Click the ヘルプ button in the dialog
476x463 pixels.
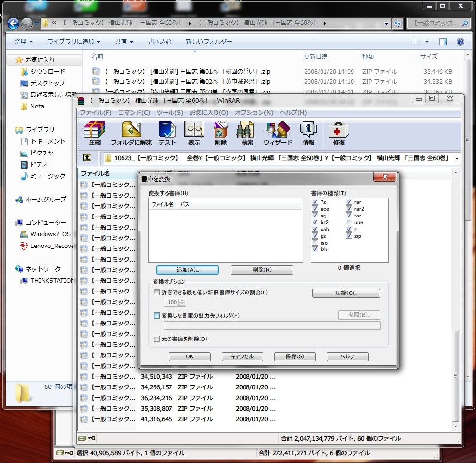347,356
